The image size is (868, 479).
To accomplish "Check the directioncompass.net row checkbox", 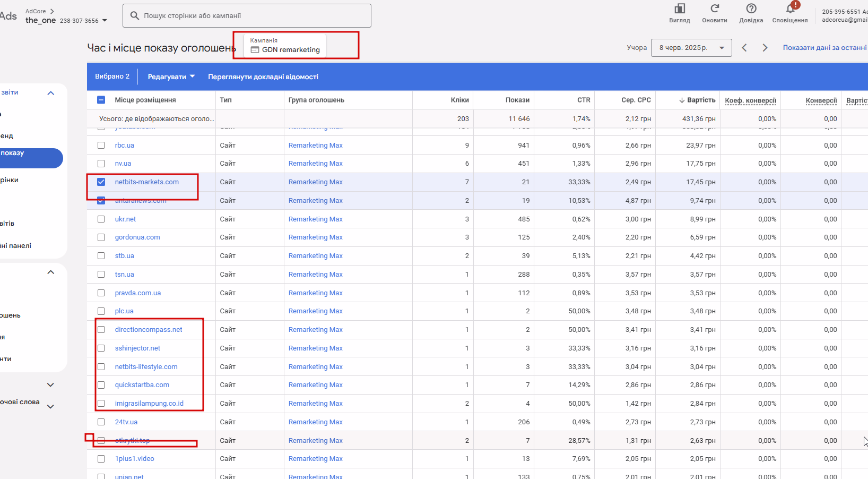I will point(101,330).
